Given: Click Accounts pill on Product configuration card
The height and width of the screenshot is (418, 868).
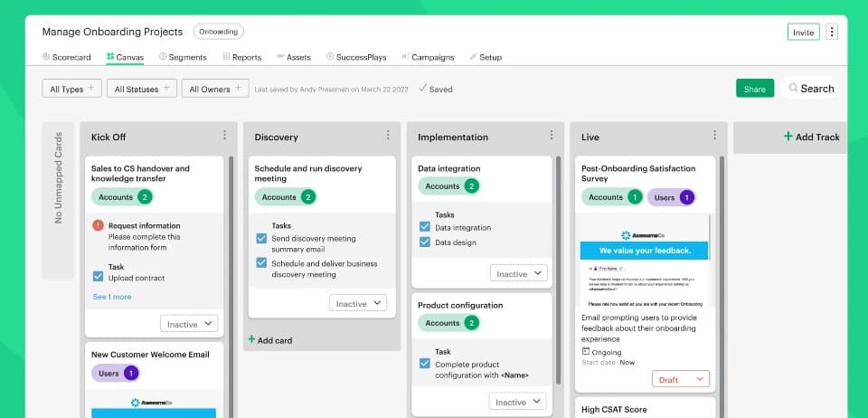Looking at the screenshot, I should coord(448,323).
